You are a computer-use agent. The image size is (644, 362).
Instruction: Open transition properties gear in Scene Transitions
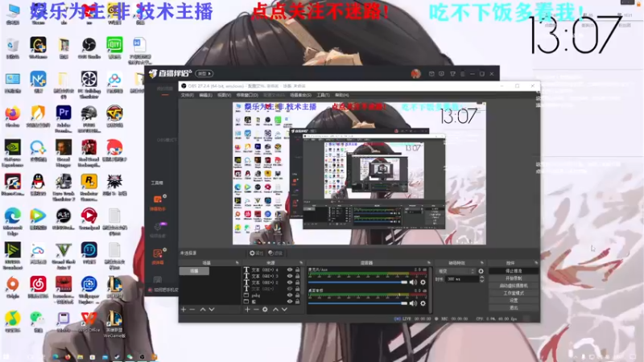tap(481, 271)
